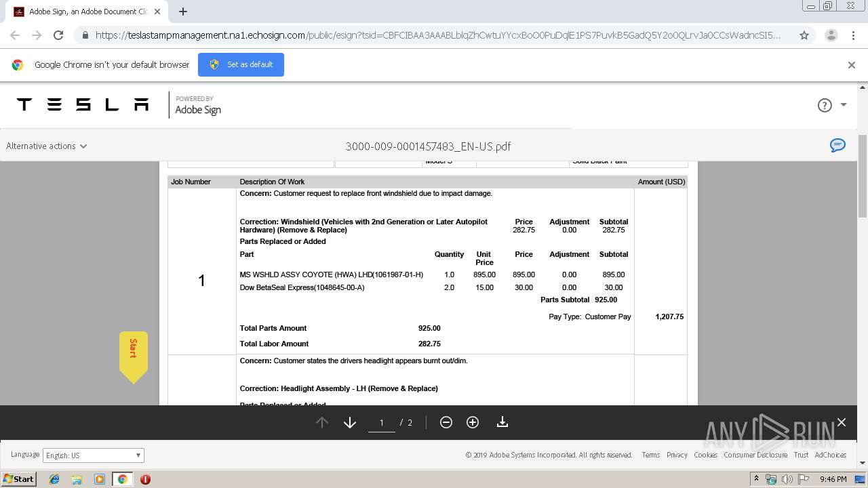Click the browser forward arrow
Screen dimensions: 868x488
(37, 35)
